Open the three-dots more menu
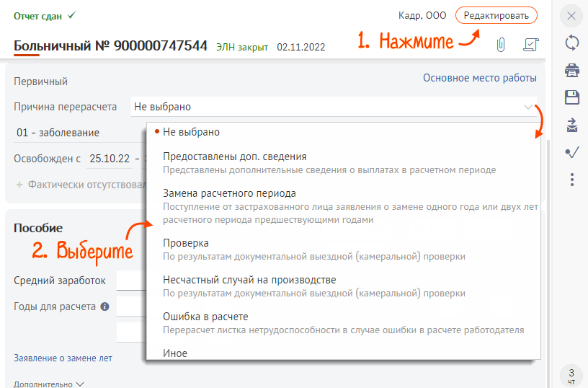 pyautogui.click(x=572, y=180)
